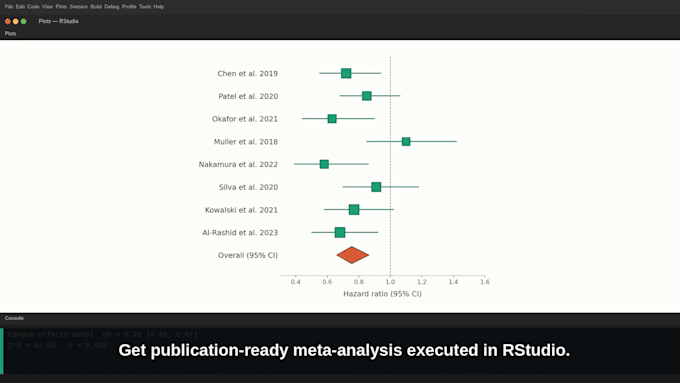This screenshot has width=680, height=383.
Task: Click the 1.0 tick label on the x-axis
Action: [390, 282]
